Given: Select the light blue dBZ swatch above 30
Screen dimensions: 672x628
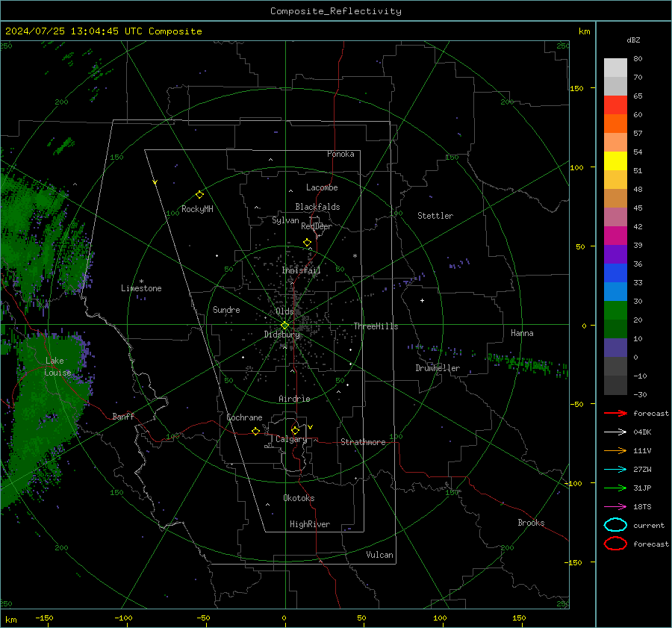Looking at the screenshot, I should (615, 291).
